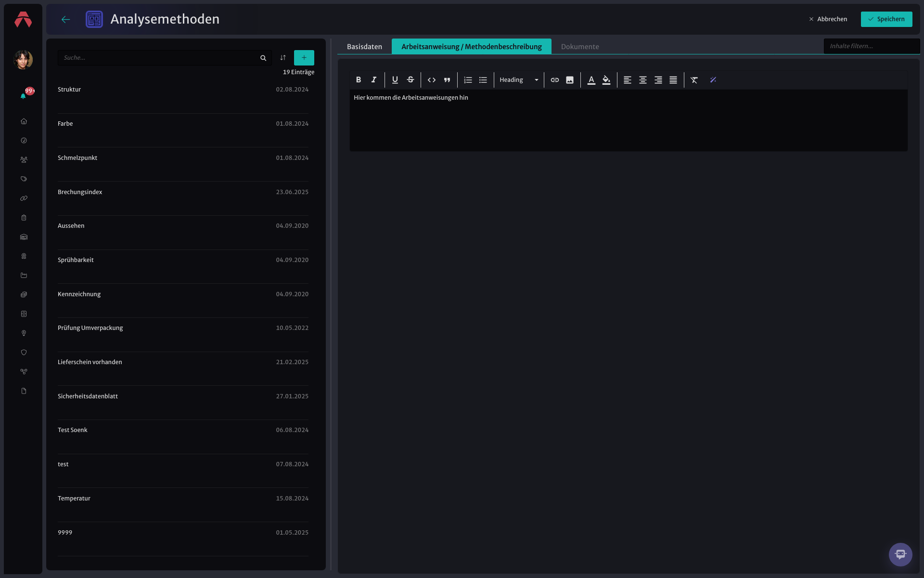This screenshot has width=924, height=578.
Task: Go back with the left arrow
Action: [x=66, y=19]
